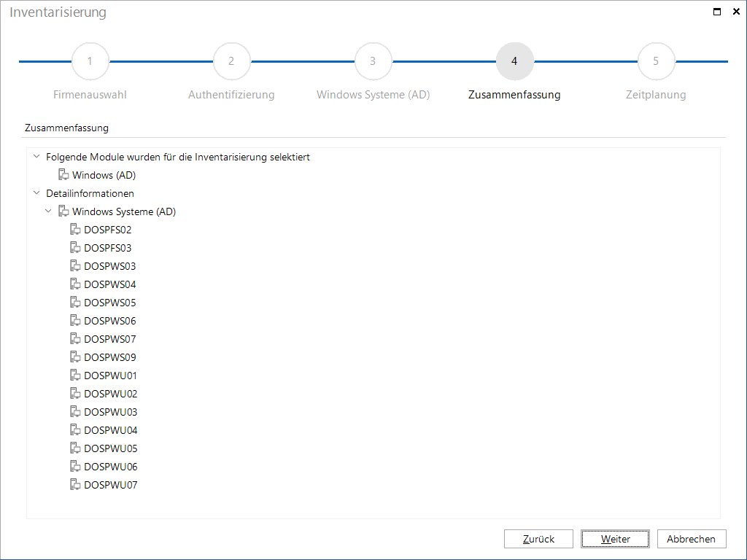
Task: Click the computer icon for DOSPWU07
Action: [x=75, y=484]
